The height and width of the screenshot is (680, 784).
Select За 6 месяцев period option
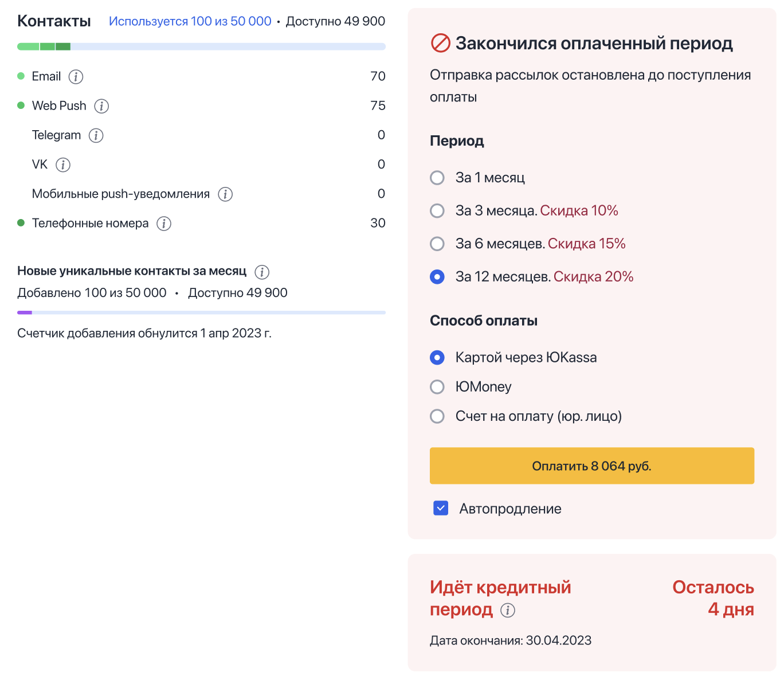tap(437, 244)
